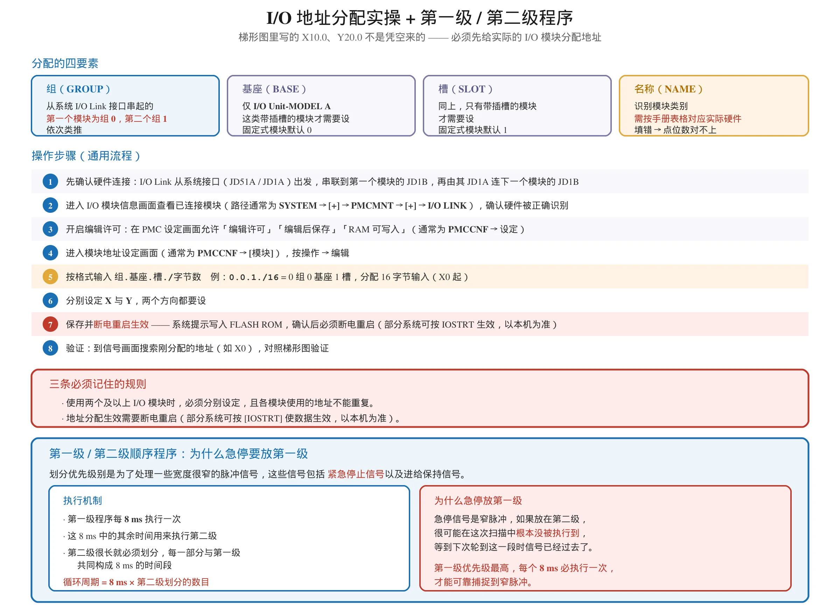Click the 三条必须记住的规则 heading
The image size is (840, 616).
[98, 384]
